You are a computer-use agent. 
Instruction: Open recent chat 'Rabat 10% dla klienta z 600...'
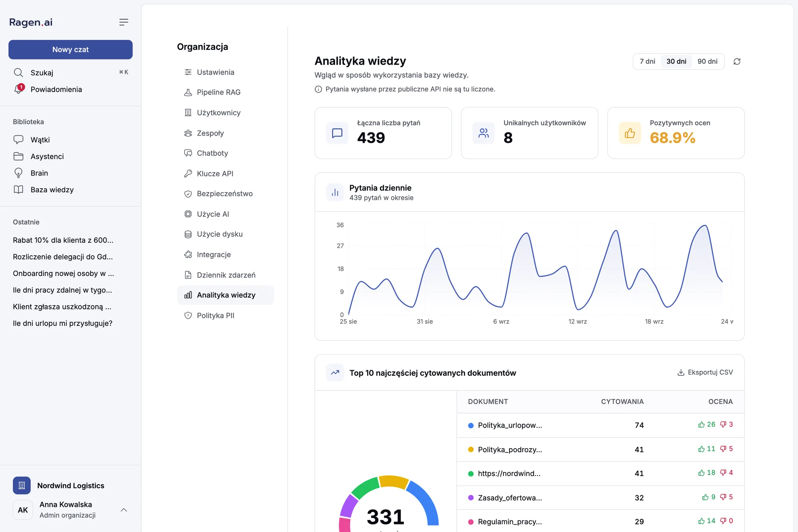[x=63, y=240]
